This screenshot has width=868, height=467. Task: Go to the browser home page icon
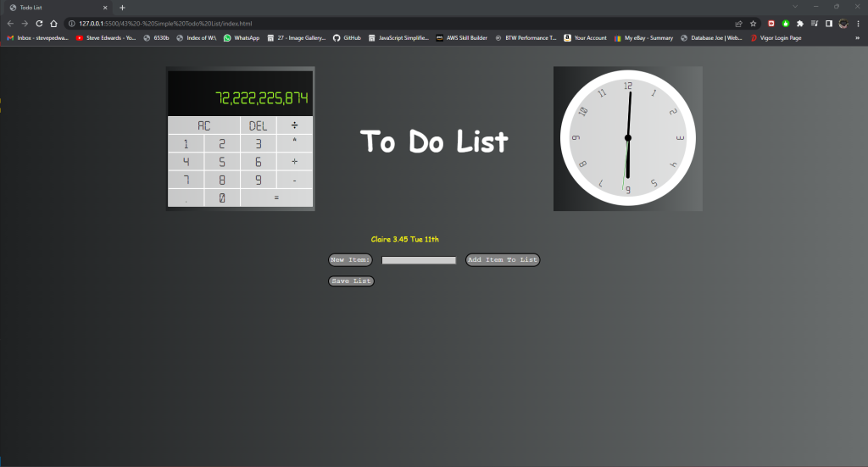point(54,24)
